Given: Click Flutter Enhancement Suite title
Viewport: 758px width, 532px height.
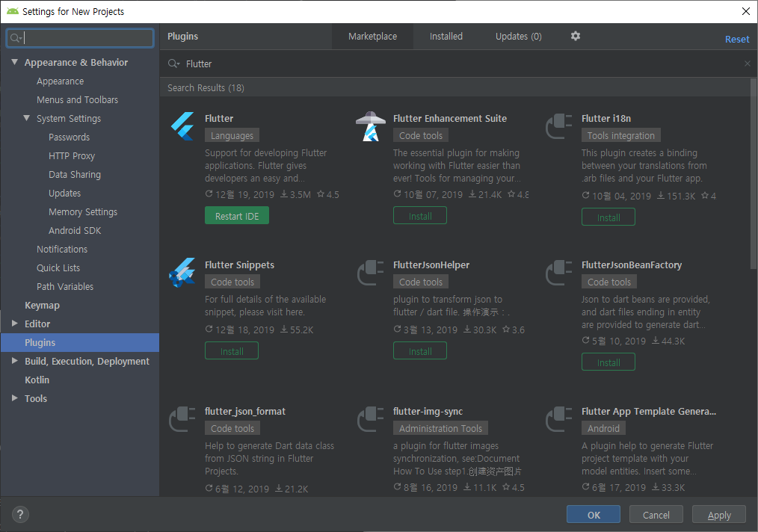Looking at the screenshot, I should point(449,118).
